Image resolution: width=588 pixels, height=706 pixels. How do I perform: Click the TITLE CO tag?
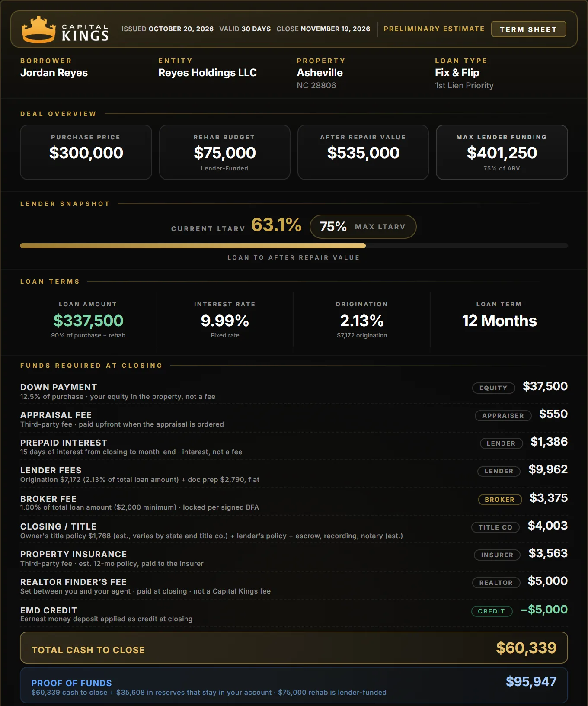coord(495,527)
